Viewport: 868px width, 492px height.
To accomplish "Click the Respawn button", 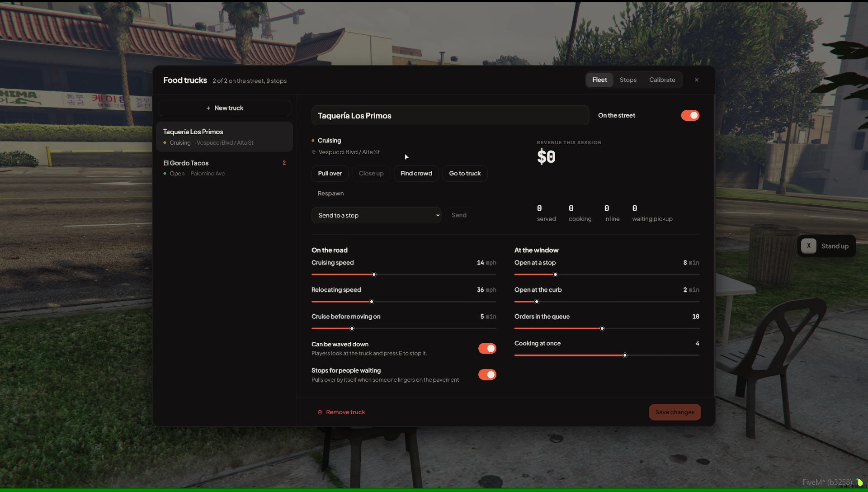I will 331,194.
